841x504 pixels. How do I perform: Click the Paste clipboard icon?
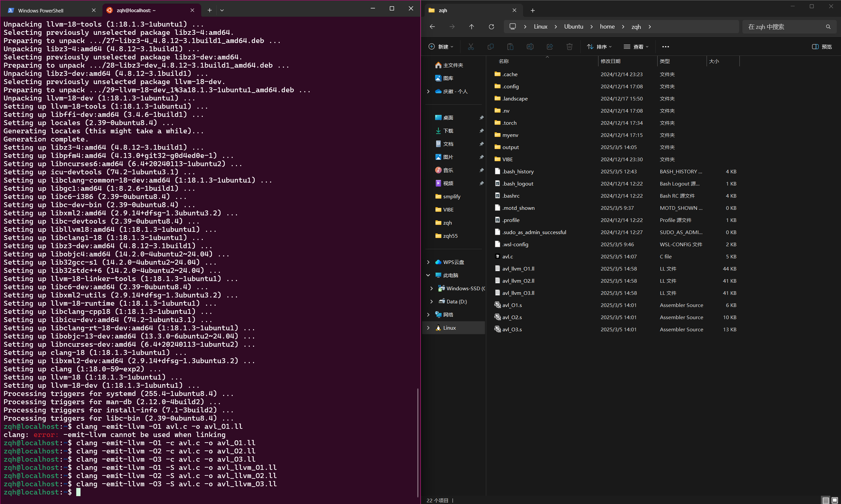tap(510, 47)
